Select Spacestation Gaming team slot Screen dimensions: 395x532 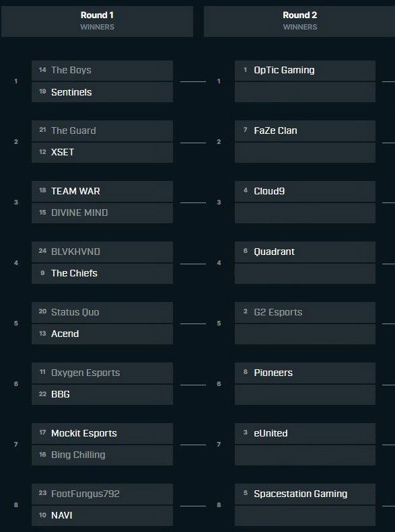tap(305, 494)
